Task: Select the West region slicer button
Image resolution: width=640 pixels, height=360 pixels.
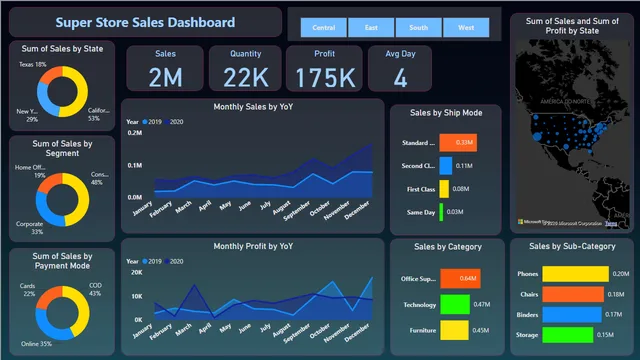Action: tap(466, 27)
